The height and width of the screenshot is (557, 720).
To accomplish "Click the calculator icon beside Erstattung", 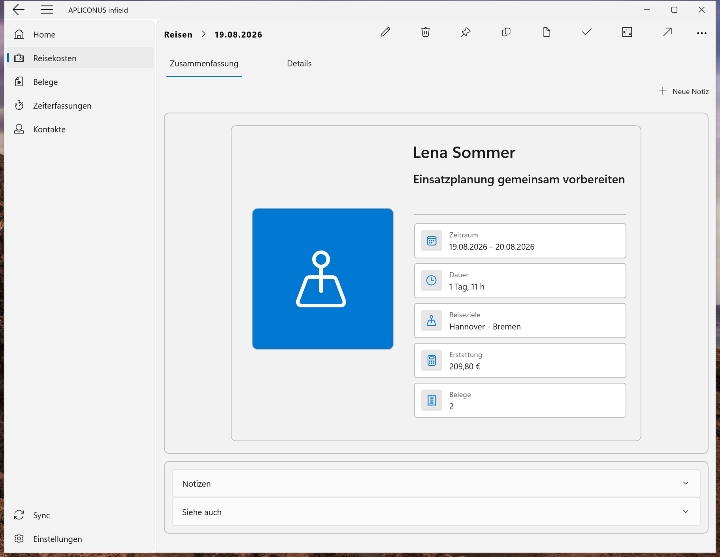I will pos(431,360).
